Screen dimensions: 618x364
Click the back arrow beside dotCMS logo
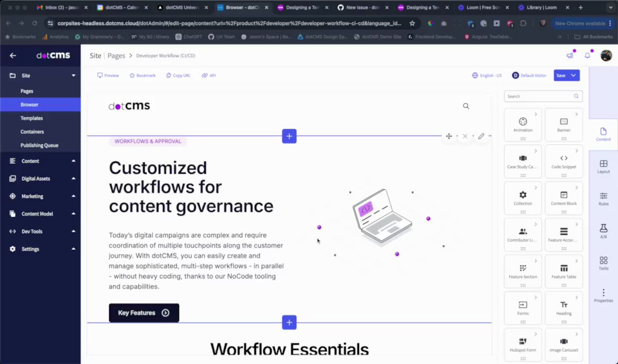pos(13,56)
